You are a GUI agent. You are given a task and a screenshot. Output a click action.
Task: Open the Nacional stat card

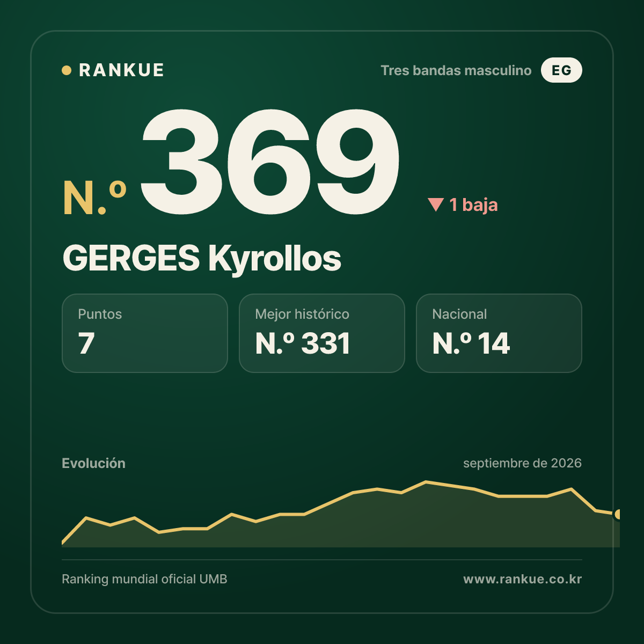tap(499, 333)
